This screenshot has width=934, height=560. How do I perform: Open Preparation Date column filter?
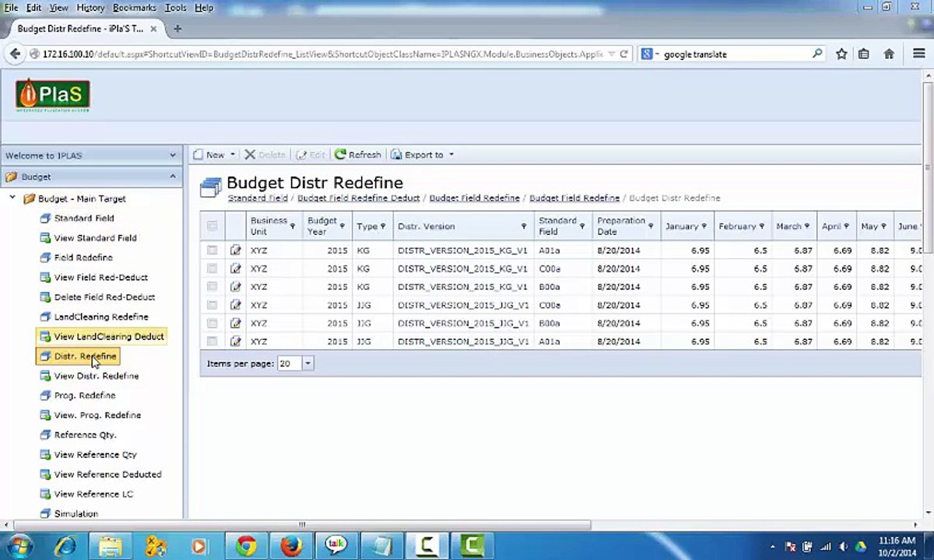coord(651,226)
